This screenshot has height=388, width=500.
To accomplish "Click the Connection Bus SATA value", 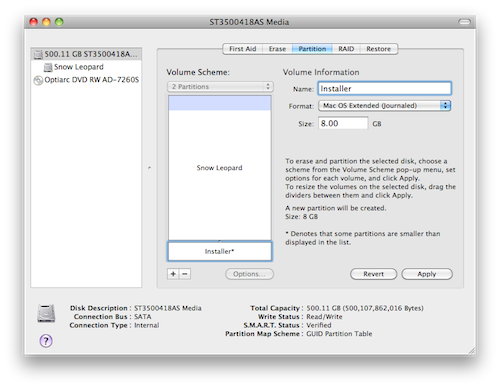I will [143, 317].
